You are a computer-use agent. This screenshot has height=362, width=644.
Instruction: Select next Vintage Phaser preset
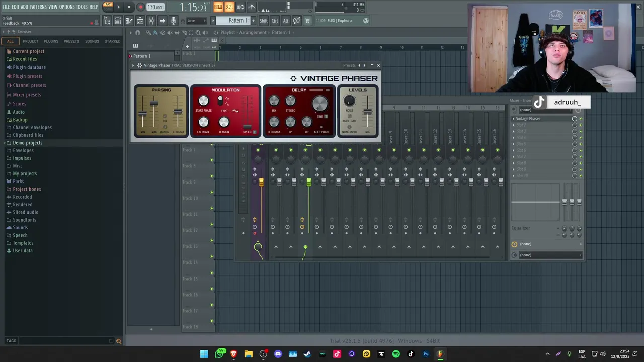click(364, 65)
